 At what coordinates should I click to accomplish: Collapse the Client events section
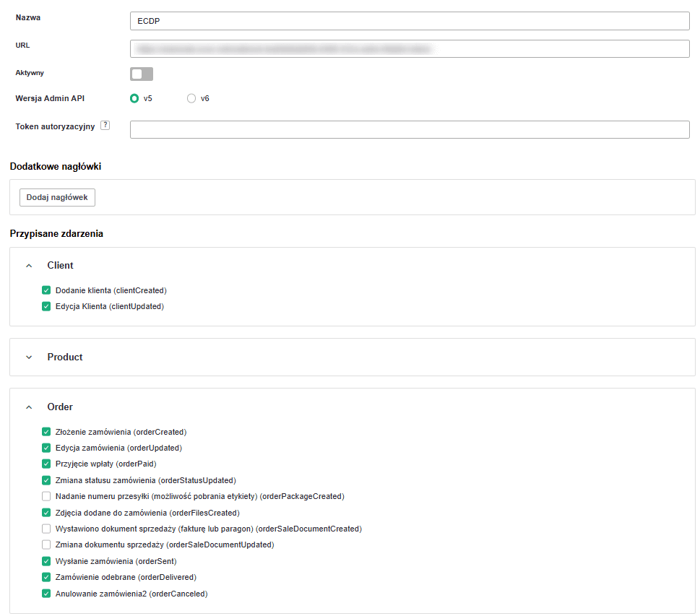(x=29, y=266)
